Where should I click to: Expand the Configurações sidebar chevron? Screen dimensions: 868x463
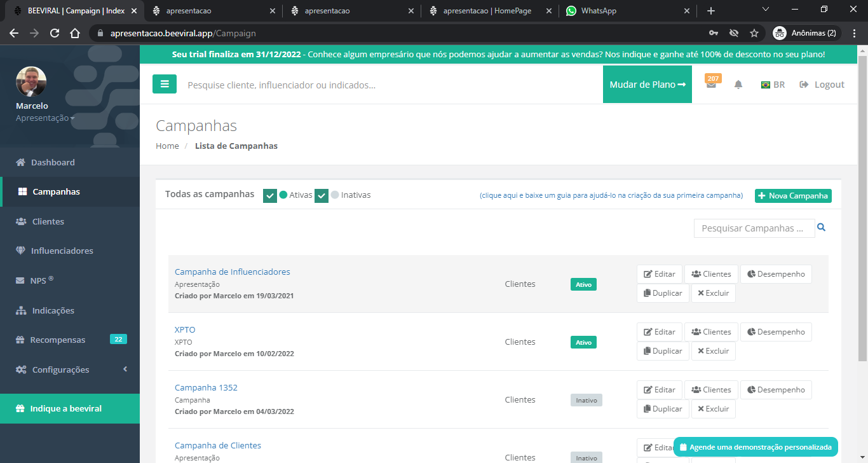tap(125, 369)
